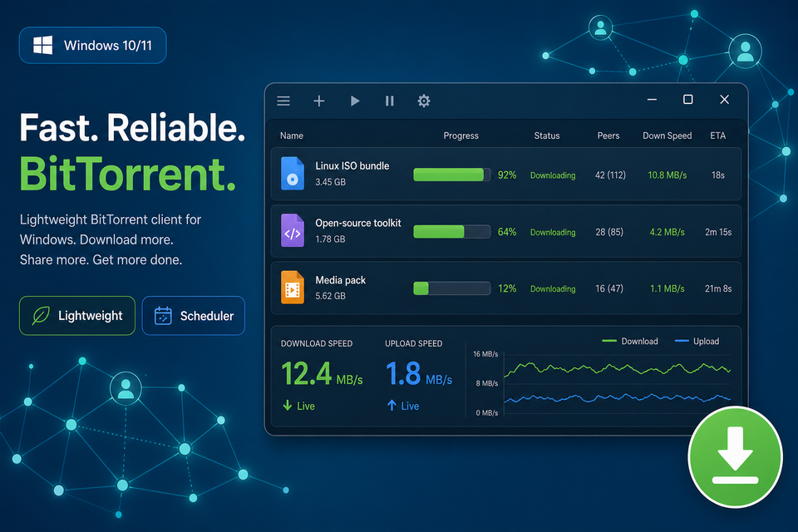This screenshot has width=798, height=532.
Task: Click the 1.8 MB/s upload speed readout
Action: pos(418,374)
